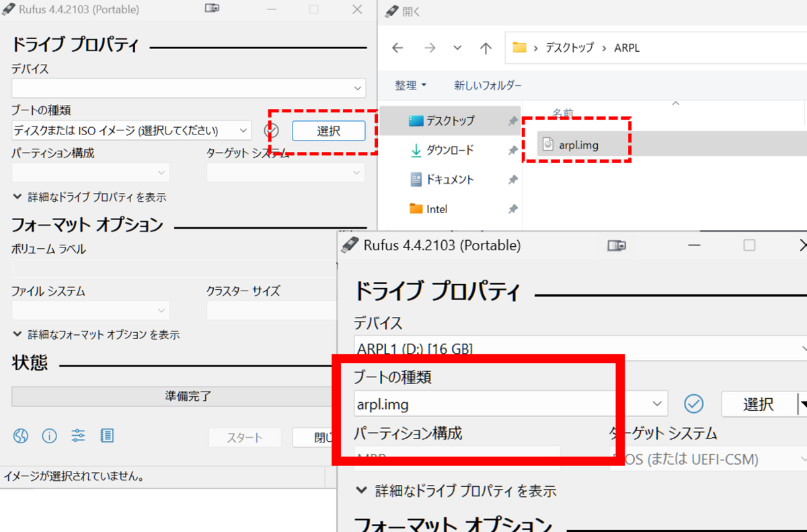Click back arrow in the file open dialog
The width and height of the screenshot is (807, 532).
tap(397, 48)
